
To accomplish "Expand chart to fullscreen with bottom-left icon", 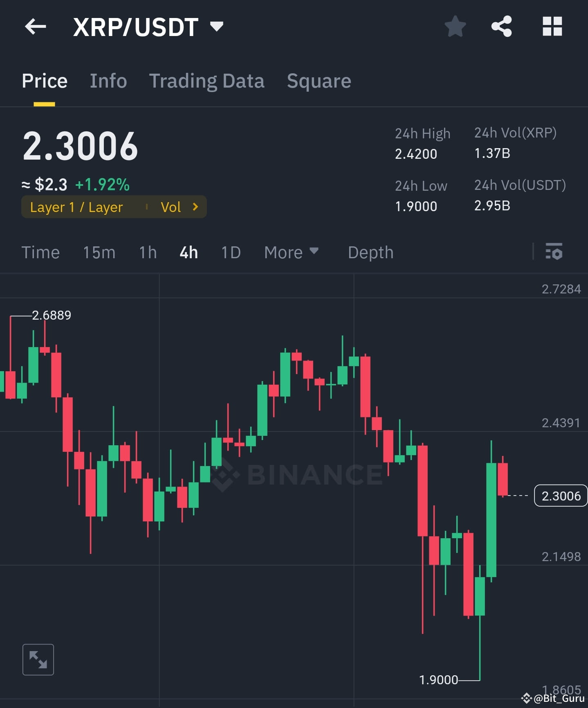I will click(38, 659).
